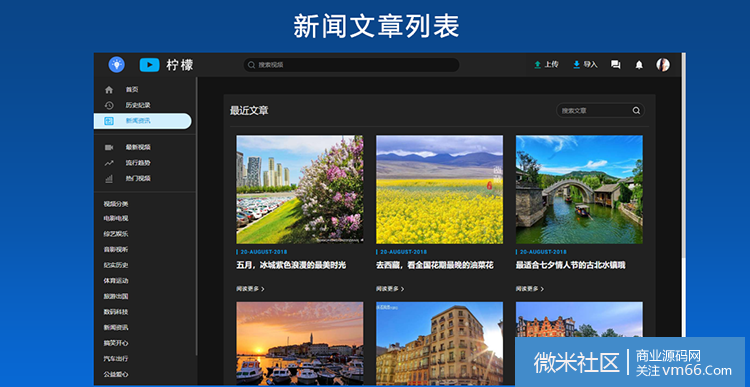Click 阅读更多 under the 五月 lilac article
750x387 pixels.
point(250,289)
